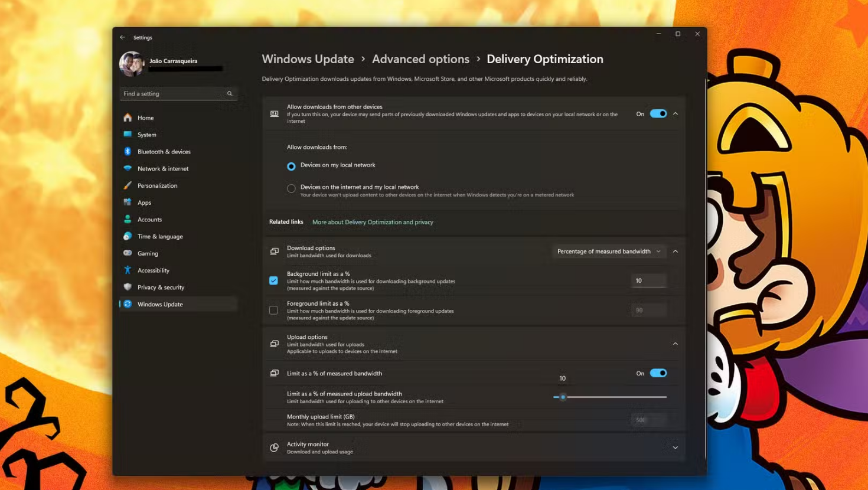This screenshot has width=868, height=490.
Task: Click Background limit value field showing 10
Action: (648, 280)
